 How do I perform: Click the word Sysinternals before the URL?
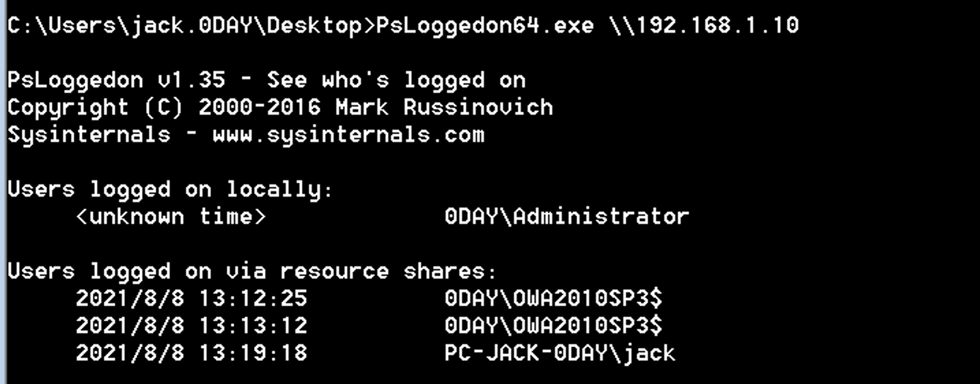(89, 135)
